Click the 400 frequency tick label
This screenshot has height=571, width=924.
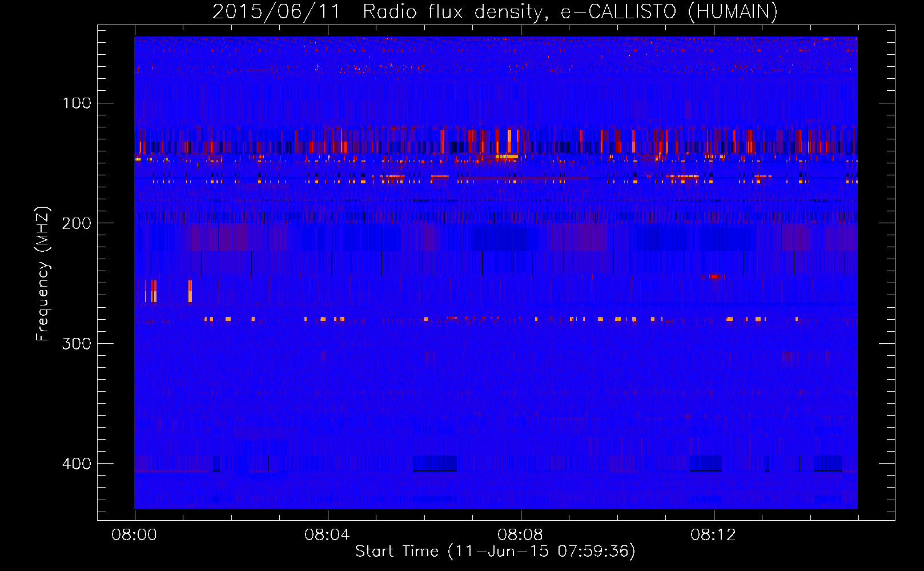77,463
